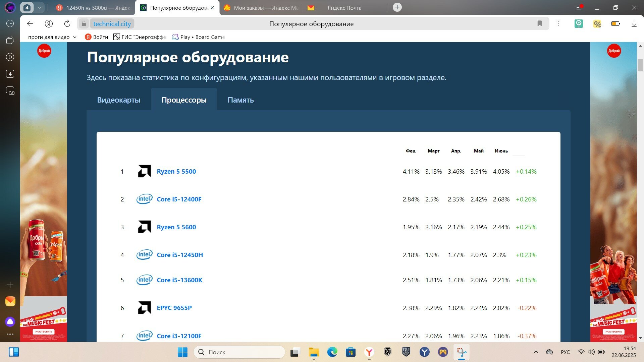Click the page vertical scrollbar thumb

coord(640,65)
